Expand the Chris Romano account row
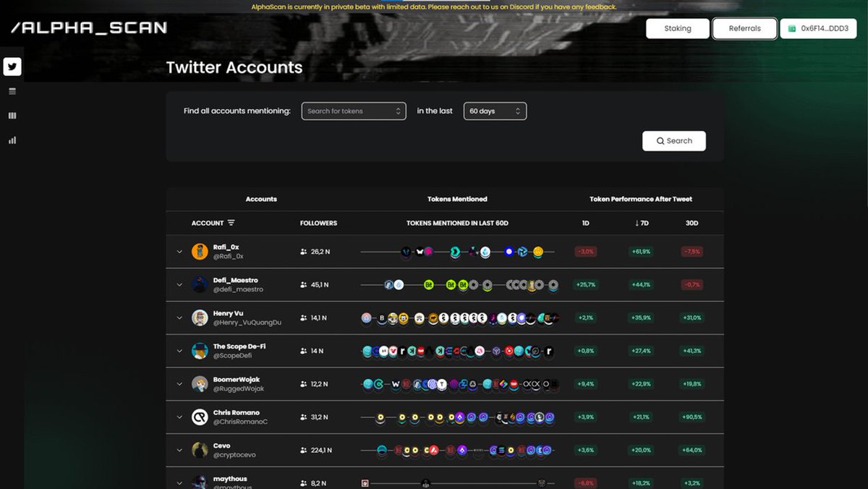The width and height of the screenshot is (868, 489). [179, 417]
